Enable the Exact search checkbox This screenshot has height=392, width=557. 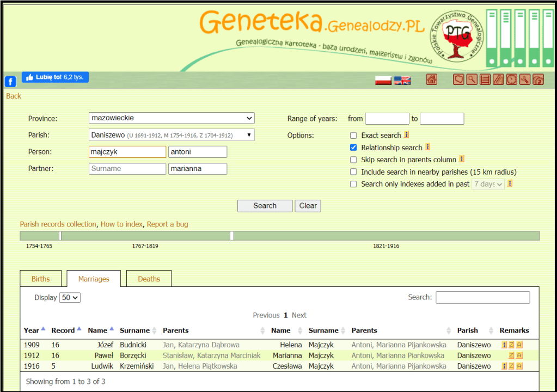[x=353, y=136]
